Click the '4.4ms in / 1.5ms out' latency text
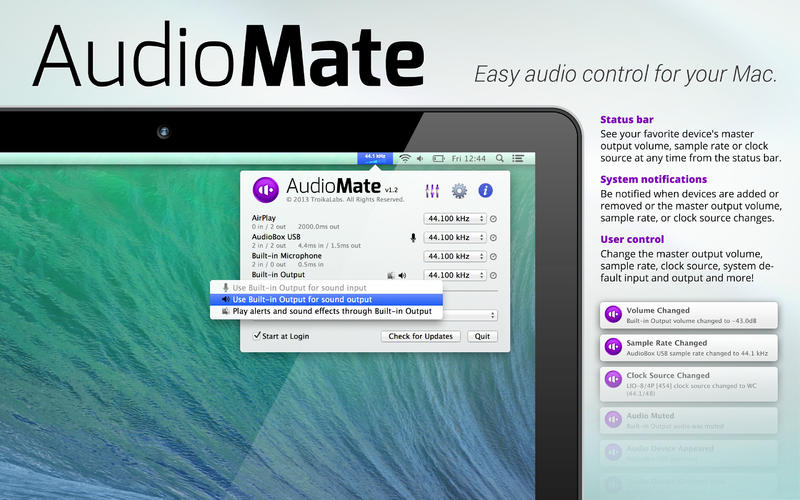Screen dimensions: 800x500 [329, 245]
